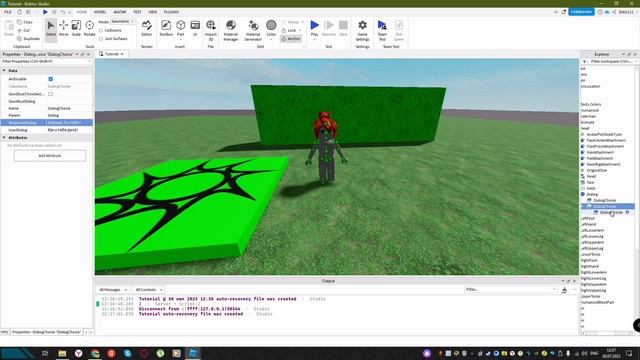
Task: Click the Add Attribute button
Action: [x=50, y=156]
